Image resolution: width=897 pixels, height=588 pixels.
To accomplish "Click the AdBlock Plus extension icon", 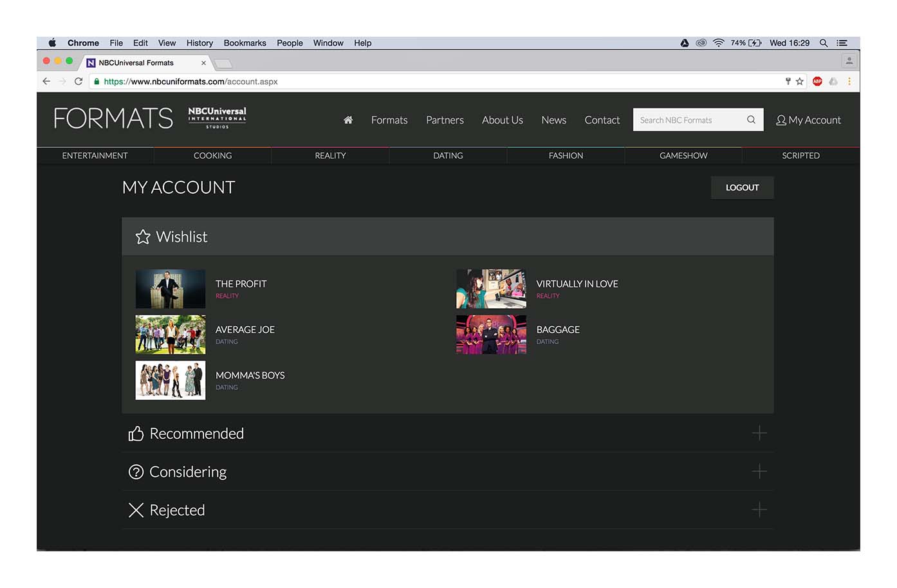I will click(817, 81).
